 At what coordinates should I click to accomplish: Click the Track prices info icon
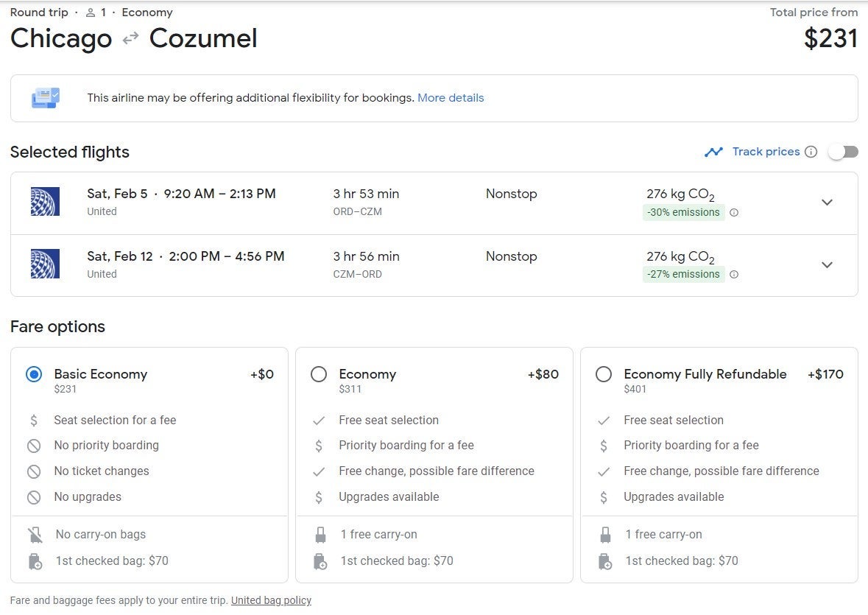click(x=811, y=152)
